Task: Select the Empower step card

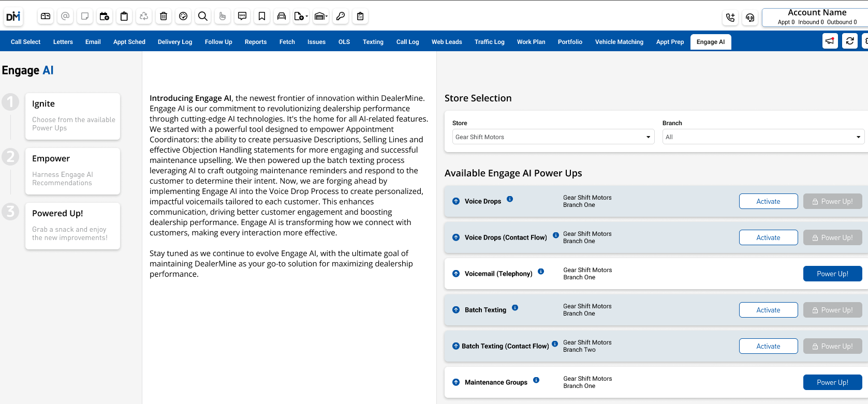Action: pos(73,171)
